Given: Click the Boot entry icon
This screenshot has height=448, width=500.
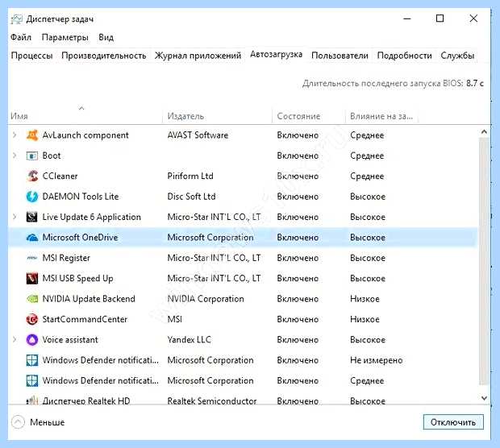Looking at the screenshot, I should point(32,156).
